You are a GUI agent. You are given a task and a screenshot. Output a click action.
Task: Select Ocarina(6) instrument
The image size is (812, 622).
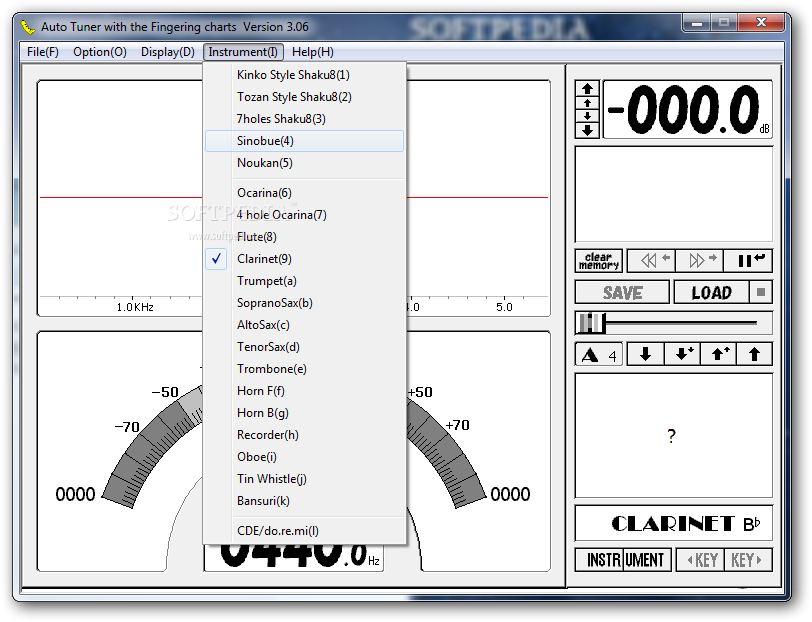pyautogui.click(x=304, y=193)
